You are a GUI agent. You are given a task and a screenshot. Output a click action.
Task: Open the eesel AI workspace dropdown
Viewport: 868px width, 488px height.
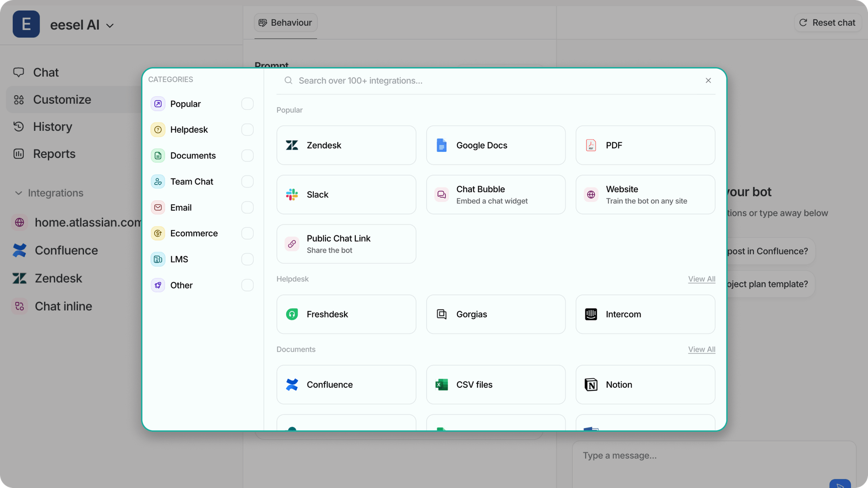point(110,26)
